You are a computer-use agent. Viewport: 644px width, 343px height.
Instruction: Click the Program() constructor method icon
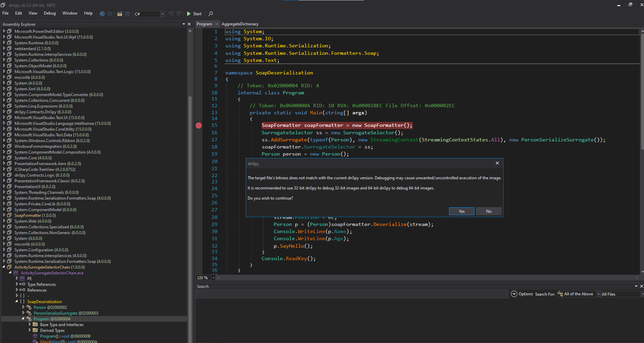[x=35, y=336]
